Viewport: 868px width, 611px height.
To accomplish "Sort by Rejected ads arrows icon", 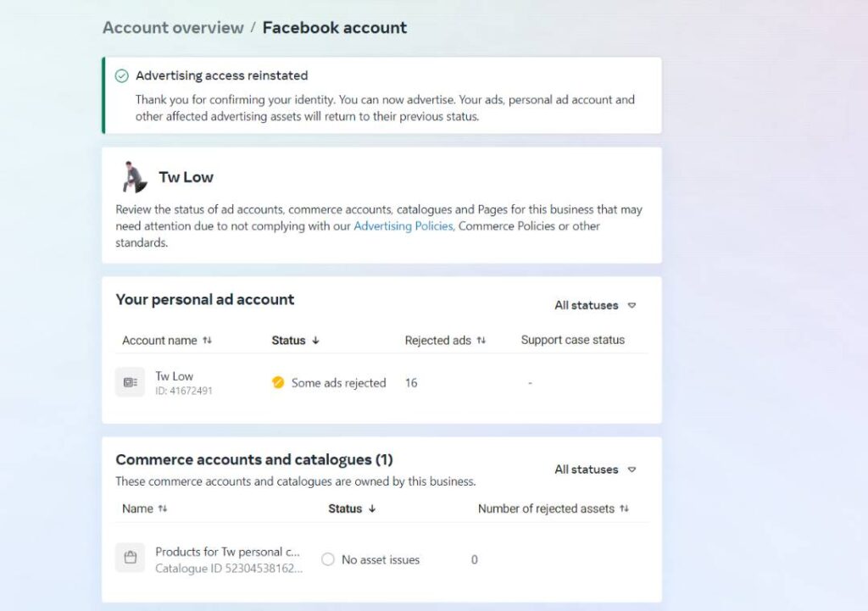I will click(x=481, y=341).
